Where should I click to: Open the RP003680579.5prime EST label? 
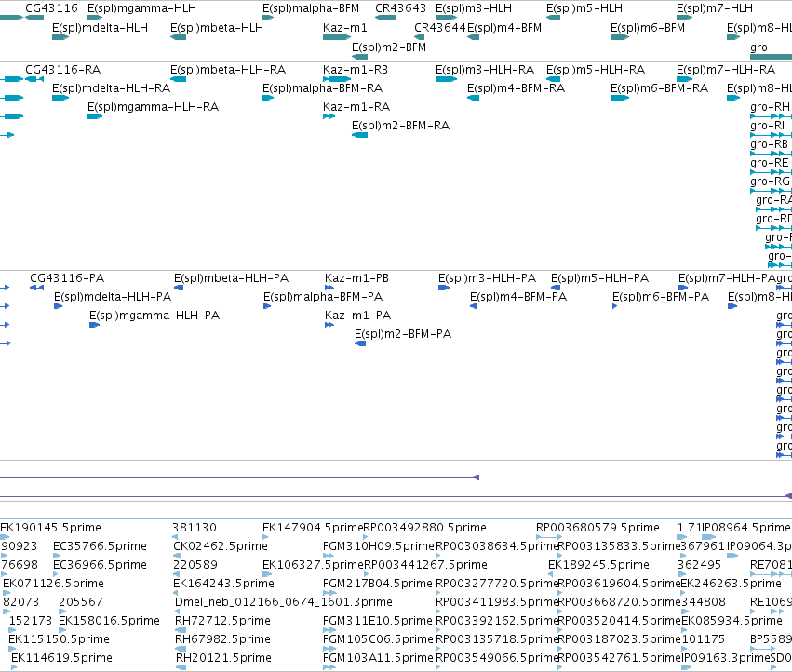(x=597, y=528)
